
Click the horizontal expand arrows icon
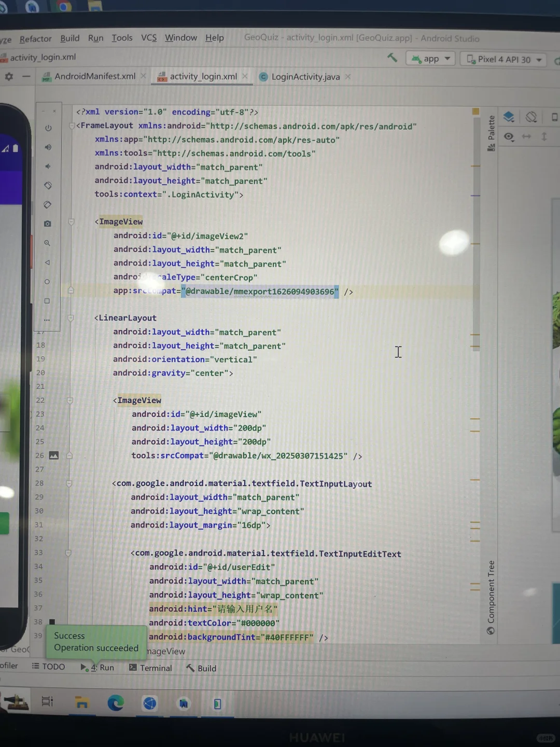(x=526, y=136)
